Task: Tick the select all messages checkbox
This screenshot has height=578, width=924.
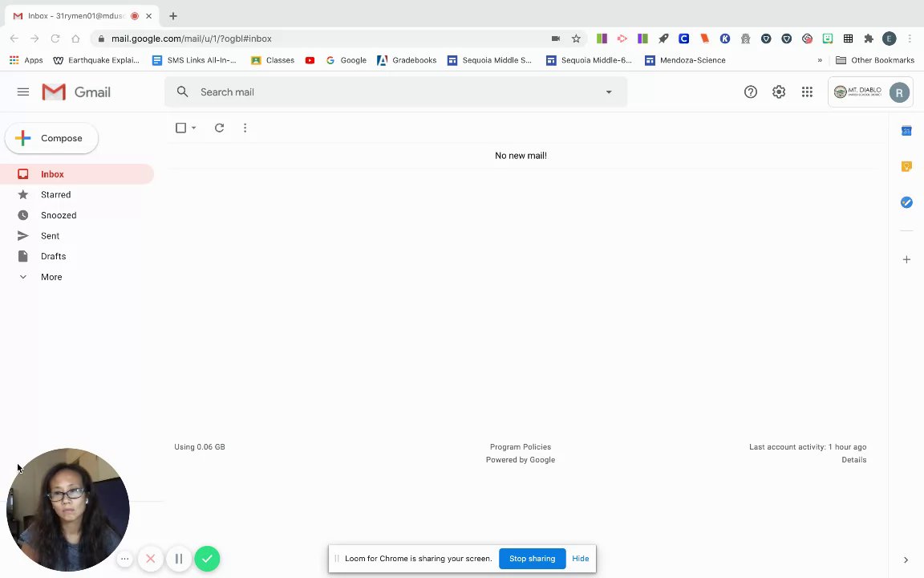Action: coord(181,128)
